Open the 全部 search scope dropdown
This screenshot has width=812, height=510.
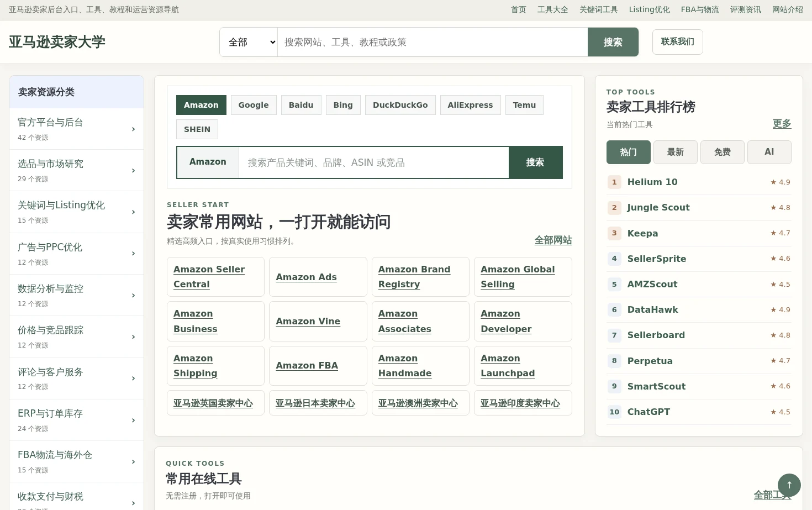pyautogui.click(x=249, y=42)
